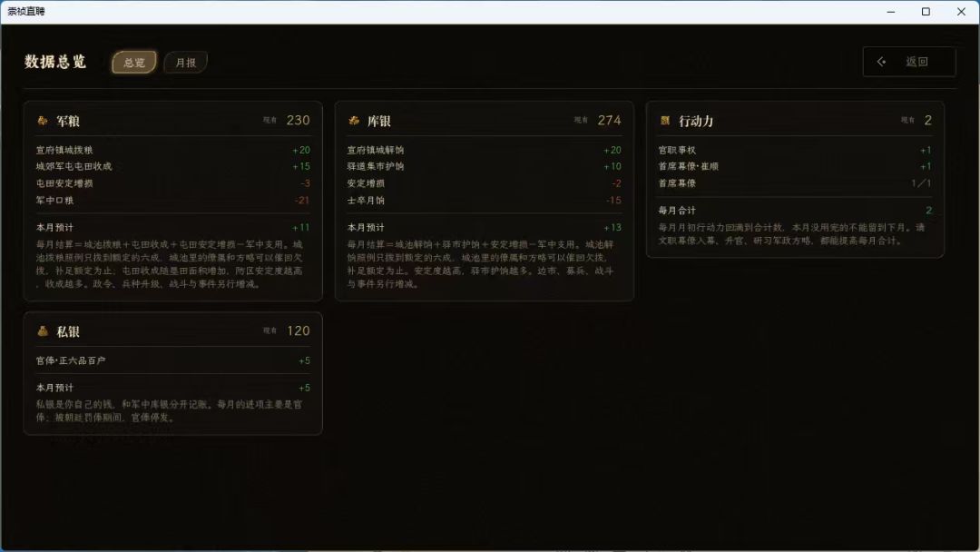980x552 pixels.
Task: Select the 屯田安定增损 row
Action: 173,183
